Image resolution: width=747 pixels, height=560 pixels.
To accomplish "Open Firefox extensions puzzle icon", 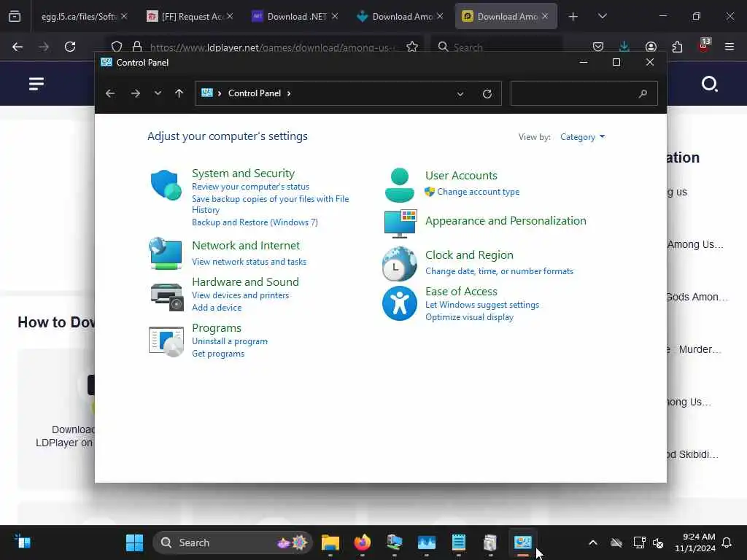I will pyautogui.click(x=677, y=47).
